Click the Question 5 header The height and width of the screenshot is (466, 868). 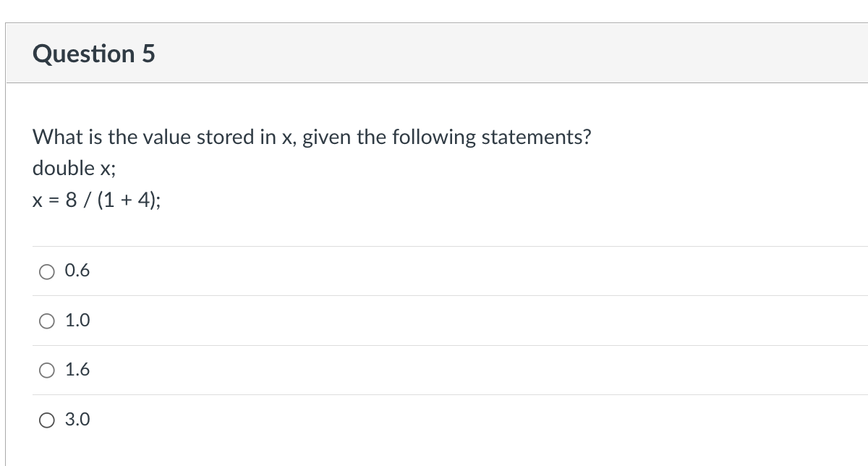tap(94, 54)
